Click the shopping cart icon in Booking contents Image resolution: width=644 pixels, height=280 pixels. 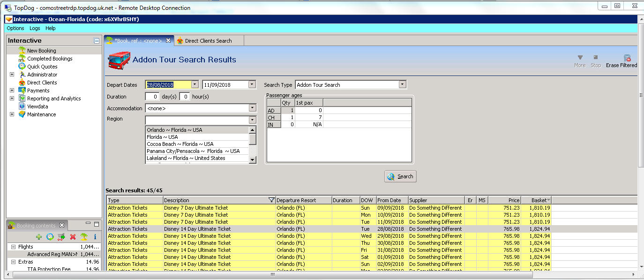[x=61, y=237]
